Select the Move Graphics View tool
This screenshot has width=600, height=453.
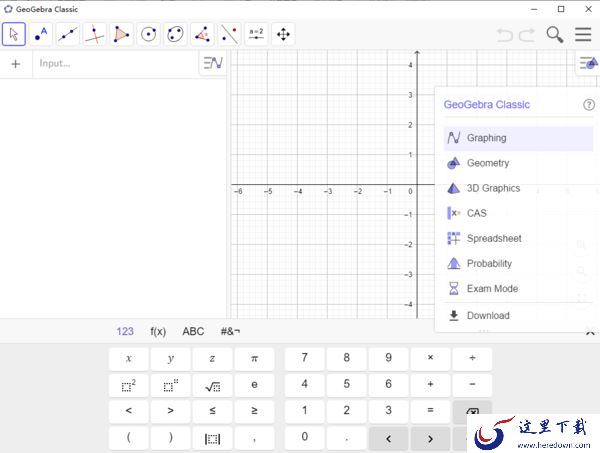pyautogui.click(x=283, y=34)
